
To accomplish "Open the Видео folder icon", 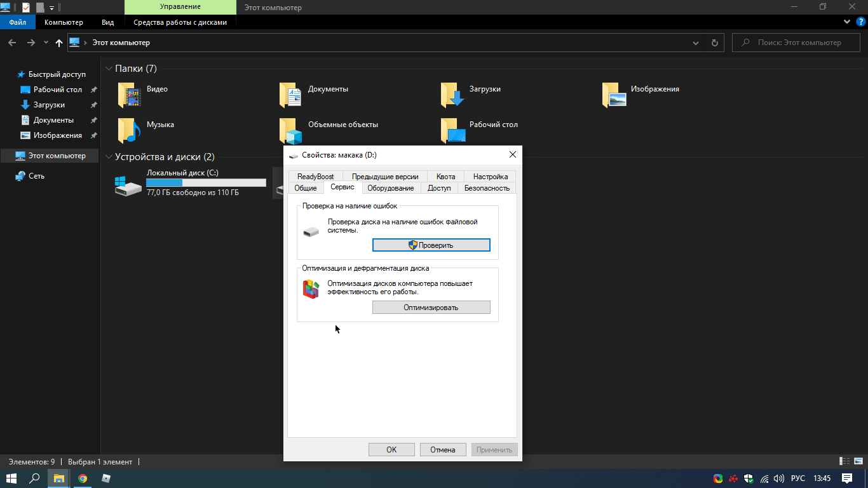I will tap(130, 95).
